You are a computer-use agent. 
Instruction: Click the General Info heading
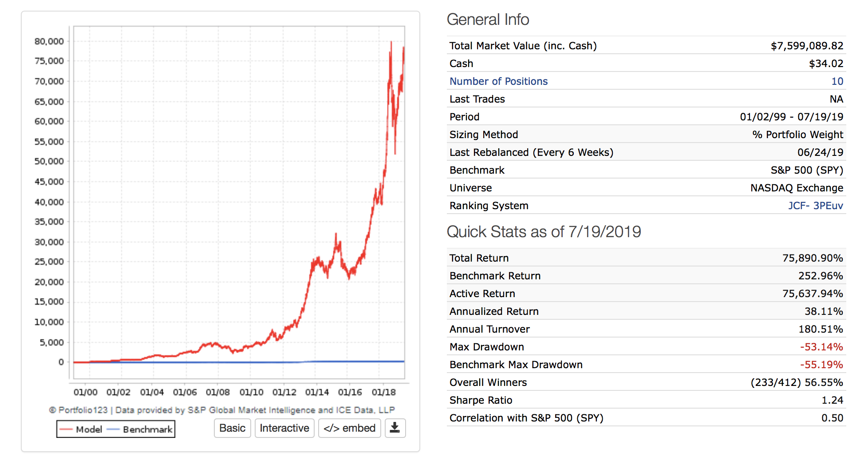click(x=488, y=20)
